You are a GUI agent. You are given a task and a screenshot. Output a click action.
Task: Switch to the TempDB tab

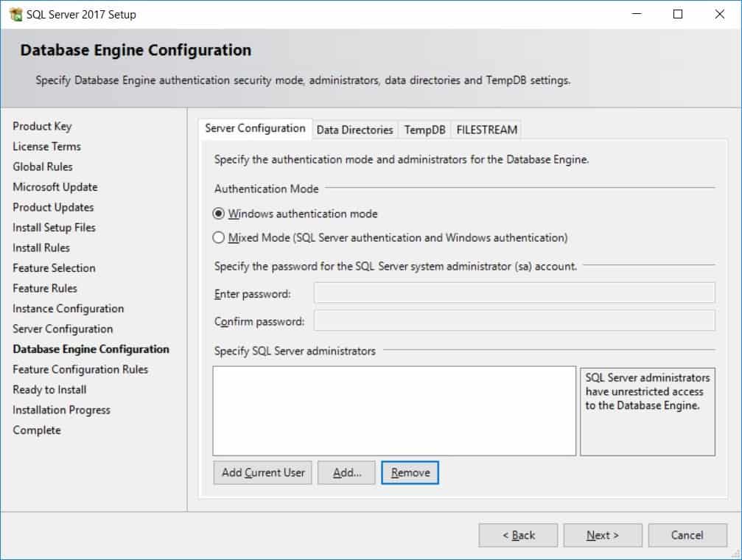(x=424, y=130)
